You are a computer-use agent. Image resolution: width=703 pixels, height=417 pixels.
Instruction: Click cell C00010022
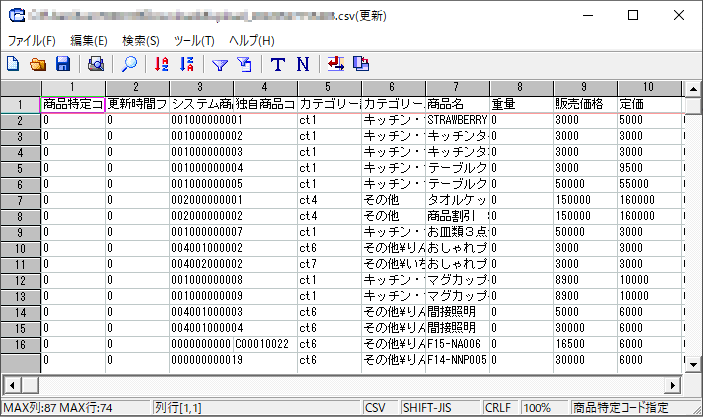(265, 344)
